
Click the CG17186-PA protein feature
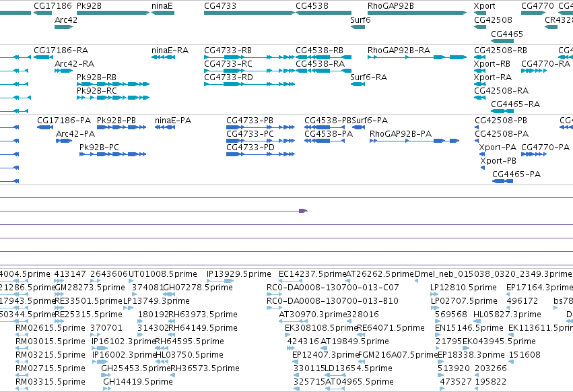(45, 127)
